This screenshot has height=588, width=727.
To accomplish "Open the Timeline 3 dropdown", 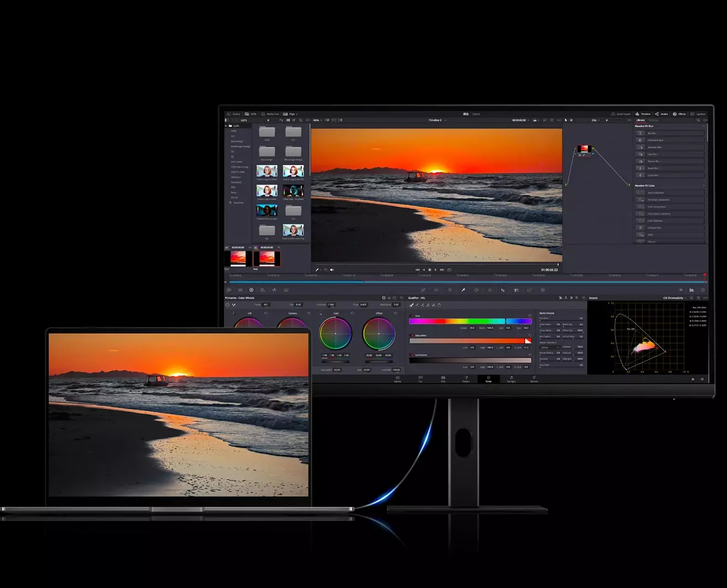I will [x=437, y=120].
